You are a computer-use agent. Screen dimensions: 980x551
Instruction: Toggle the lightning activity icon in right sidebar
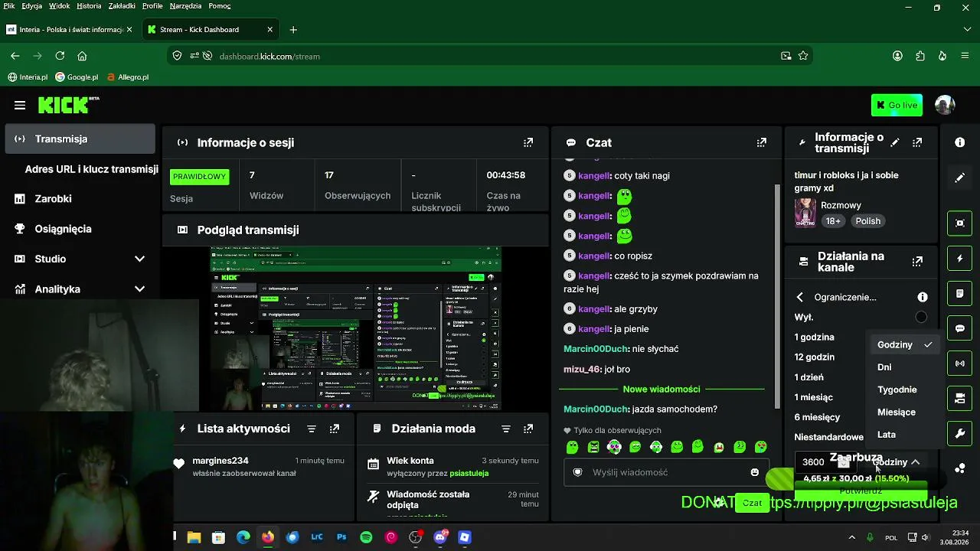(960, 259)
